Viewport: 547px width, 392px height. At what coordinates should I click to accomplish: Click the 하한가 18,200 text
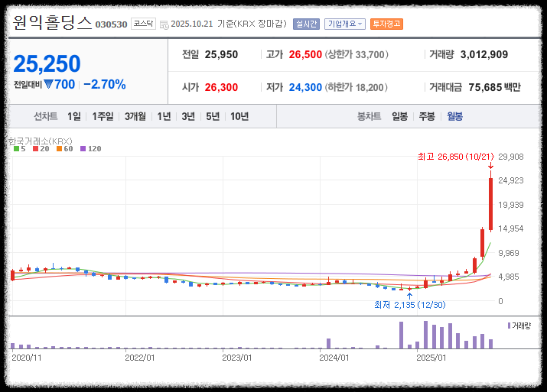click(x=357, y=87)
